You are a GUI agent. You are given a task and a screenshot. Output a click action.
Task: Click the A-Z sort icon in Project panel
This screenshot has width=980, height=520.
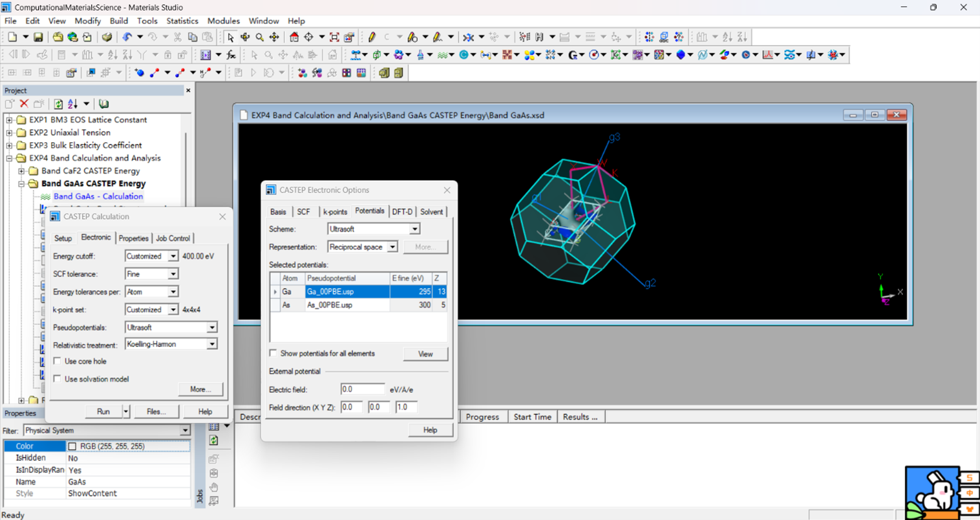point(72,104)
